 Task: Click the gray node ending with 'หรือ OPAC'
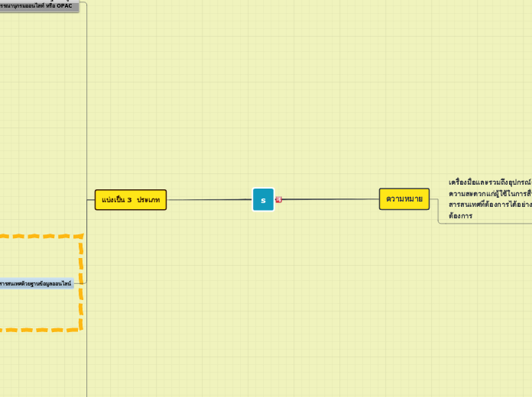point(39,6)
